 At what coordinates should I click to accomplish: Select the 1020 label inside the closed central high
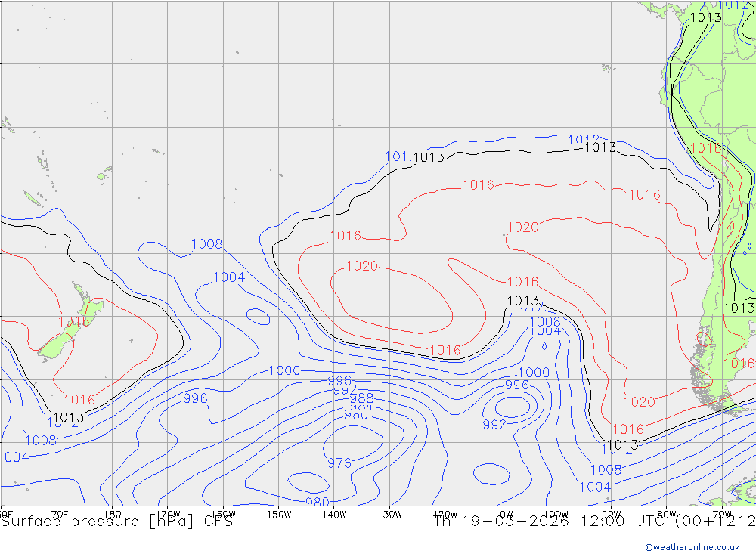click(362, 266)
